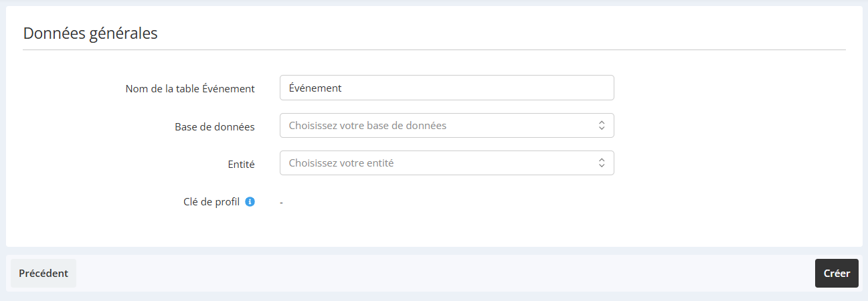The image size is (868, 301).
Task: Click the 'Base de données' label
Action: pyautogui.click(x=215, y=126)
